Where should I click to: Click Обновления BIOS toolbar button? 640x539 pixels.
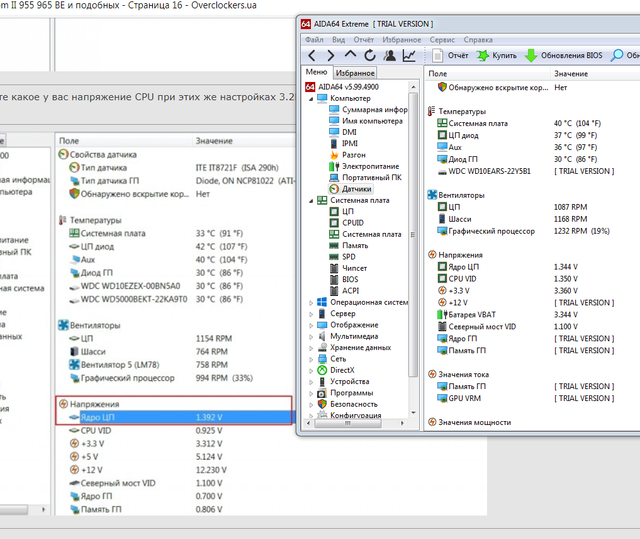[564, 55]
